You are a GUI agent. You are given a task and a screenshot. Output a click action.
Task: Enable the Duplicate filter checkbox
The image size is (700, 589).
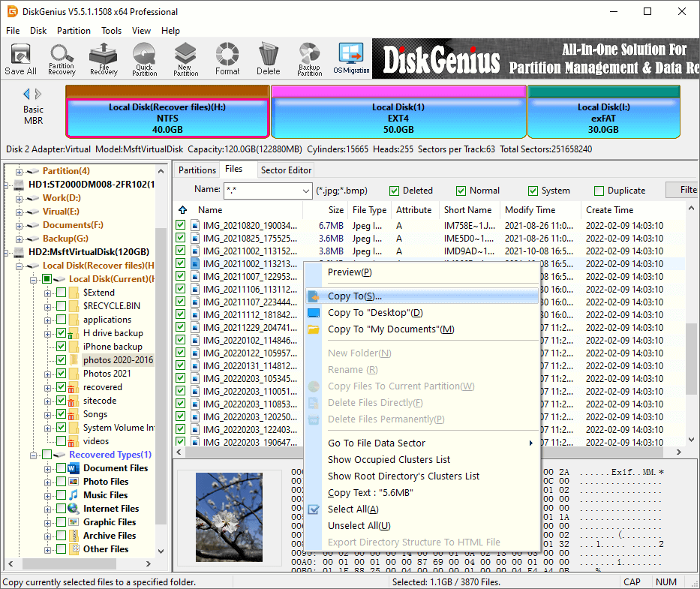coord(599,191)
